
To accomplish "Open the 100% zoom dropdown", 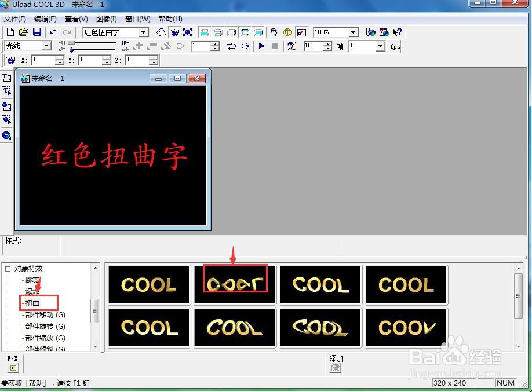I will 354,32.
